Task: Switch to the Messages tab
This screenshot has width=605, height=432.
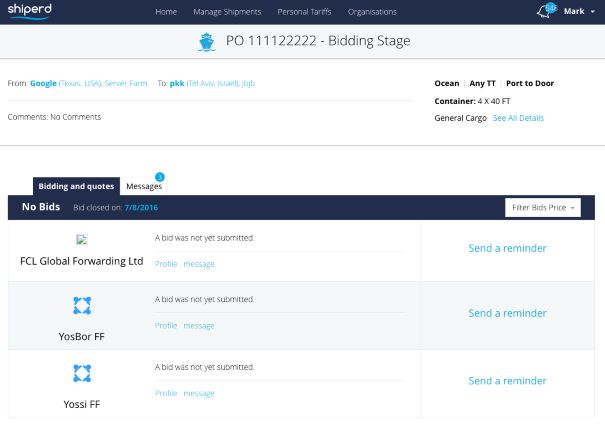Action: [x=144, y=186]
